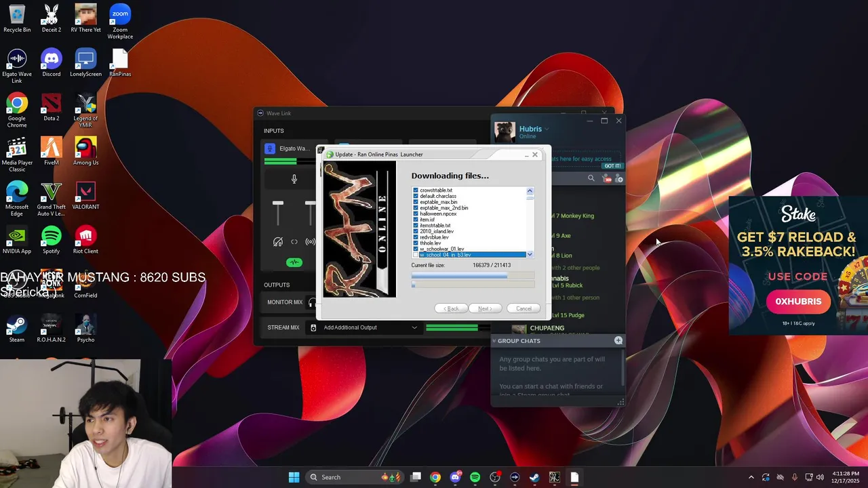The image size is (868, 488).
Task: Open the Discord desktop shortcut
Action: 51,62
